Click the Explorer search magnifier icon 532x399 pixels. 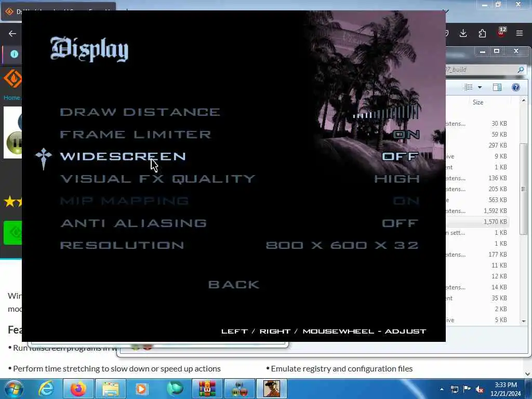521,70
